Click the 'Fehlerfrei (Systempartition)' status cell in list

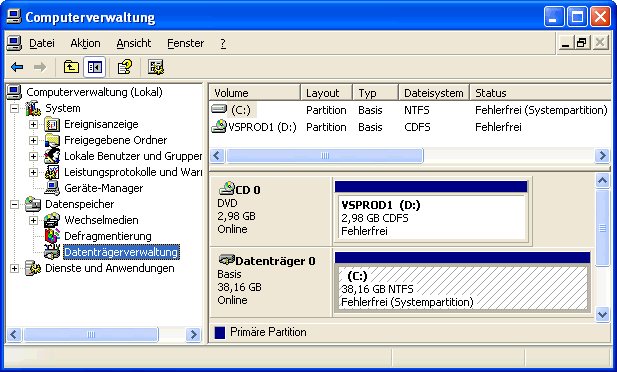(541, 110)
